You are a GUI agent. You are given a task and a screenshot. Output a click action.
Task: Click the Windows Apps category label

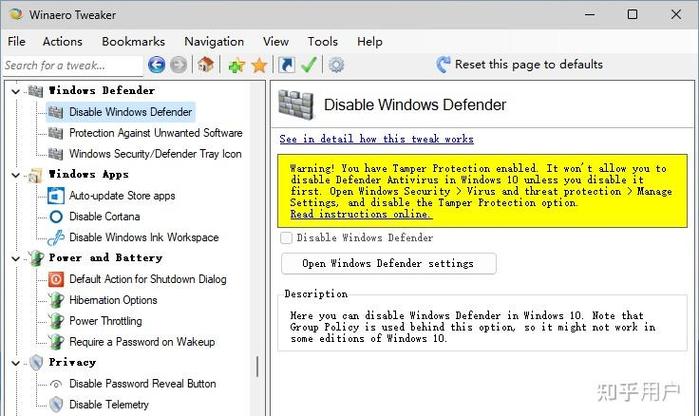(89, 174)
